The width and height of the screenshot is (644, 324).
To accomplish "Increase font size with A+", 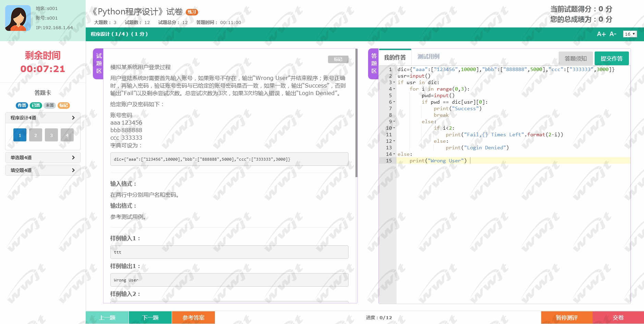I will tap(601, 34).
